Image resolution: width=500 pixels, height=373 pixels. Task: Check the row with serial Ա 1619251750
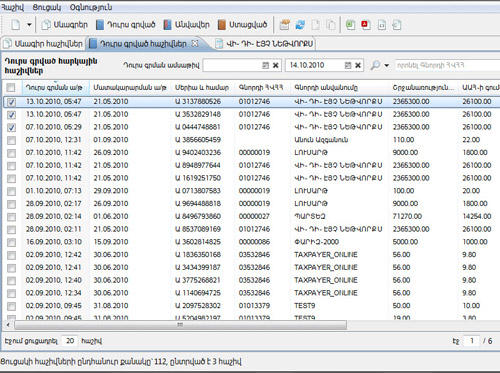click(x=11, y=178)
